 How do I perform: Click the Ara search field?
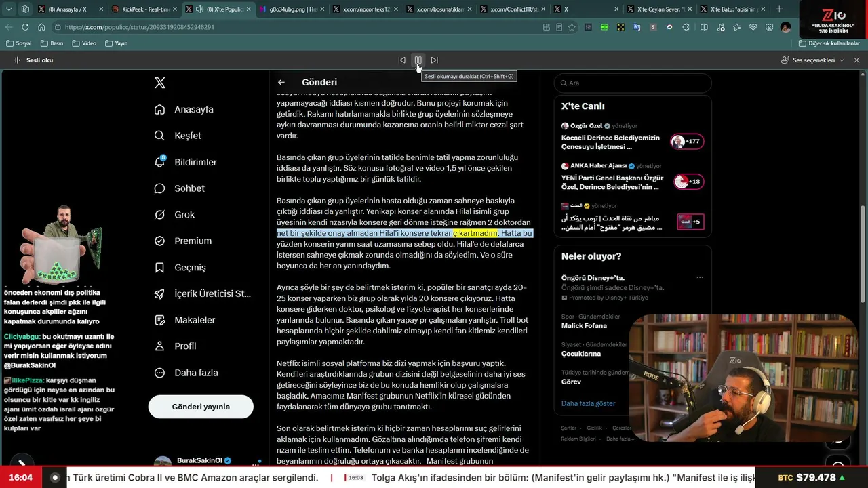633,83
